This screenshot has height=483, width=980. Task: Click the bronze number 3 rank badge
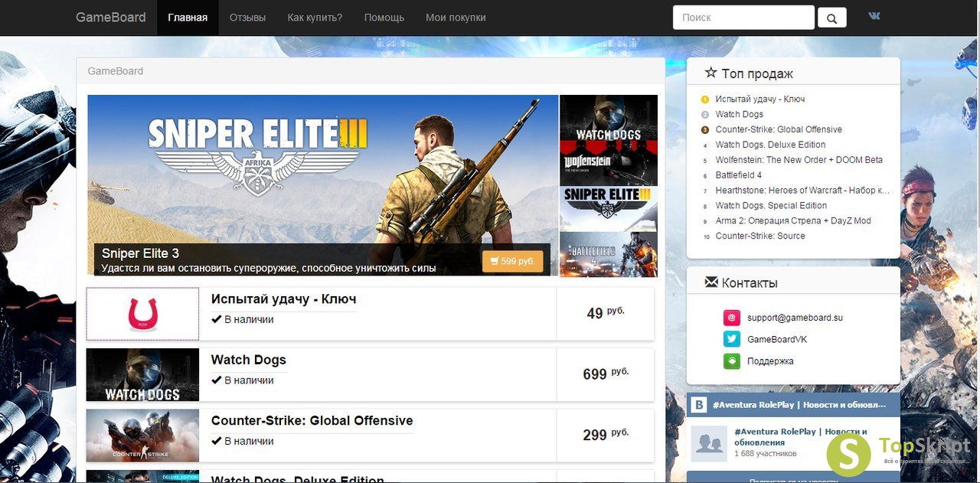[705, 130]
